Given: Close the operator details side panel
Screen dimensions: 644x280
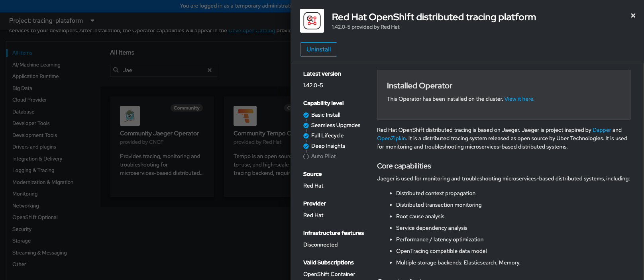Looking at the screenshot, I should pyautogui.click(x=633, y=16).
